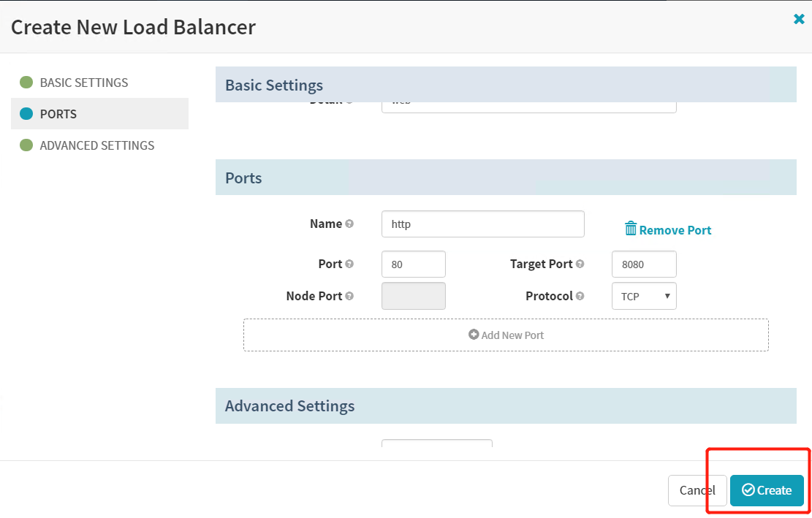Click the plus icon in Add New Port
The image size is (812, 518).
(x=474, y=335)
